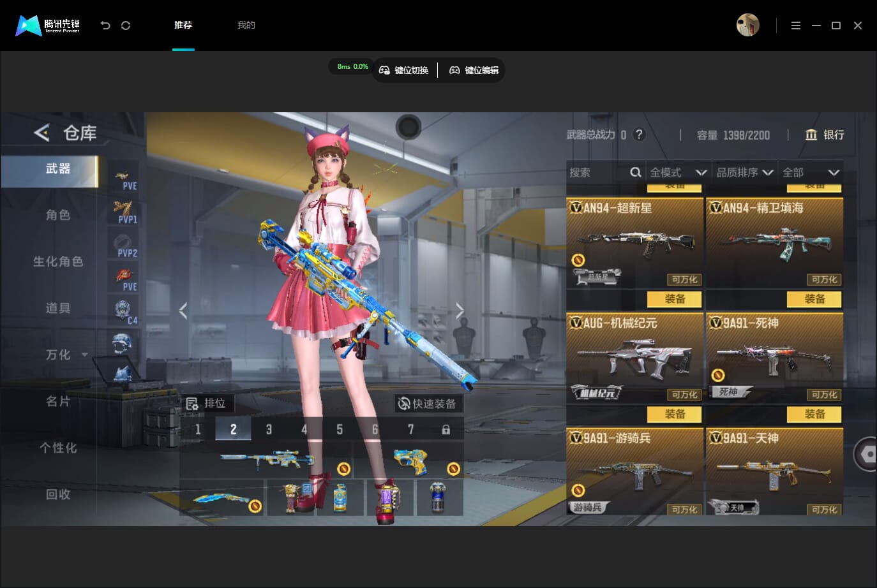Click the 8ms 0.0% latency indicator
The image size is (877, 588).
pyautogui.click(x=352, y=66)
